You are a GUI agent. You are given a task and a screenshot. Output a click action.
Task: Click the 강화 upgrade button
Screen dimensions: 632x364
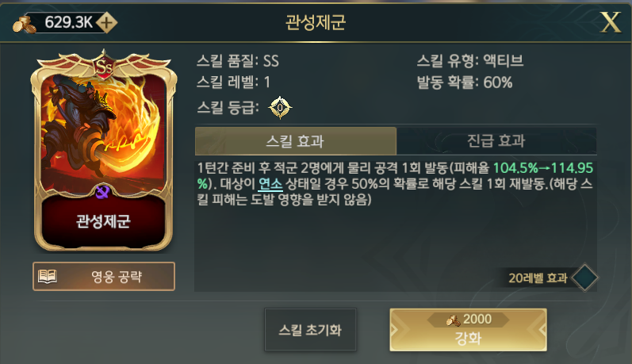468,330
